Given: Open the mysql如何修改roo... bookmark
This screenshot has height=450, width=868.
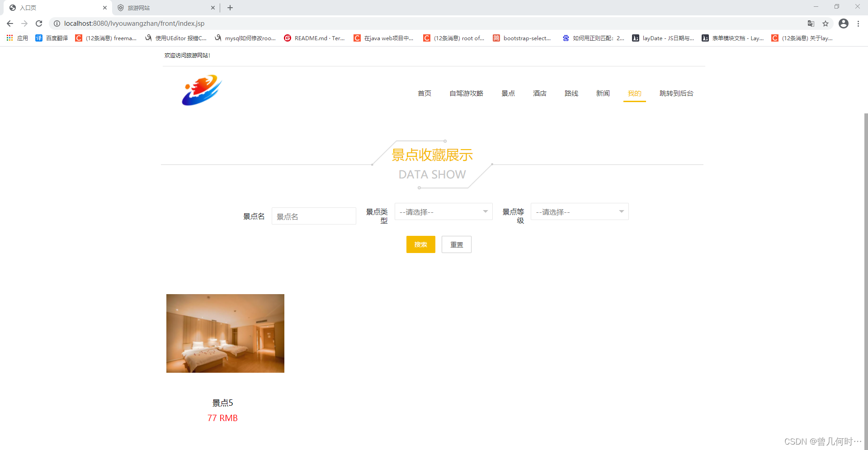Looking at the screenshot, I should pos(245,38).
